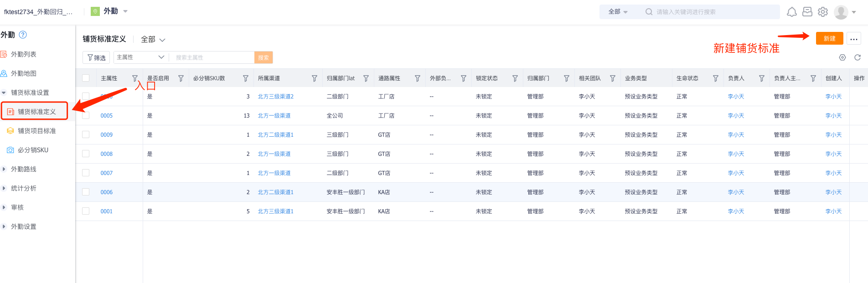Image resolution: width=868 pixels, height=283 pixels.
Task: Click filter icon on 锁定状态 column
Action: click(515, 78)
